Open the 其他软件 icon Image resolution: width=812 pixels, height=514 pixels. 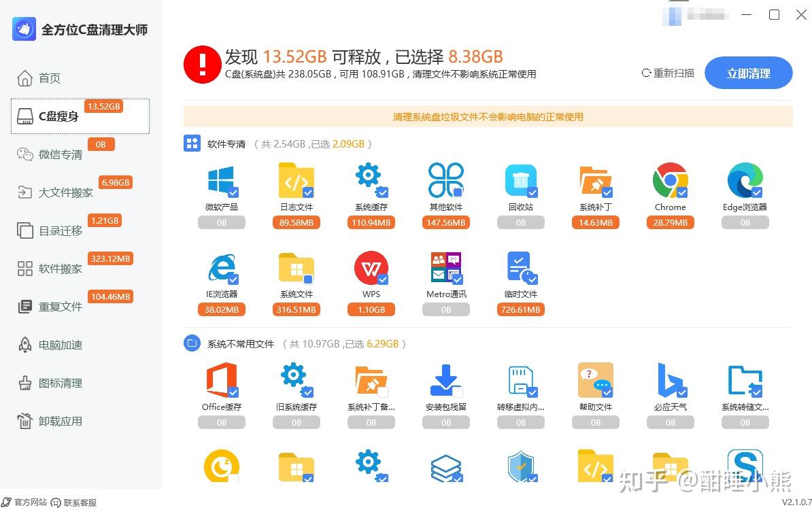point(445,179)
